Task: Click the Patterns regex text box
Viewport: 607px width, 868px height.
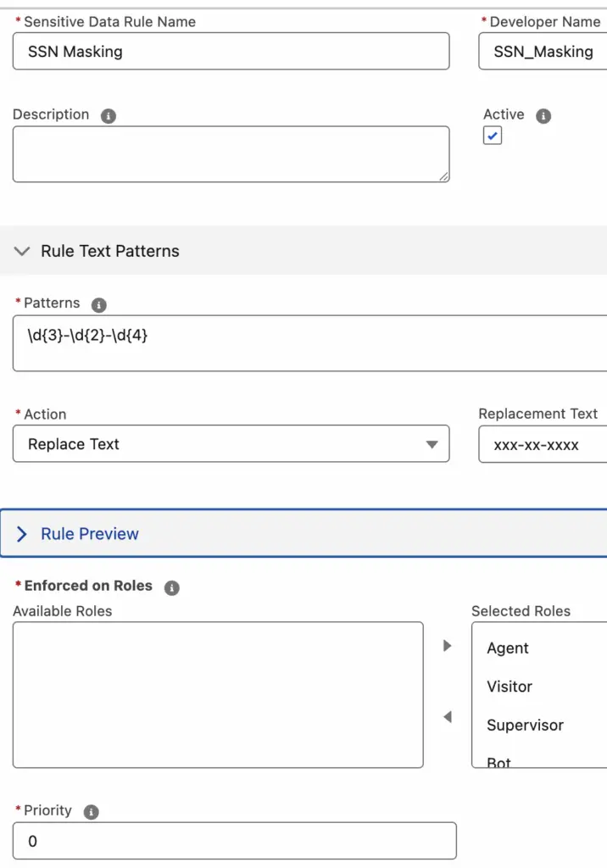Action: [310, 343]
